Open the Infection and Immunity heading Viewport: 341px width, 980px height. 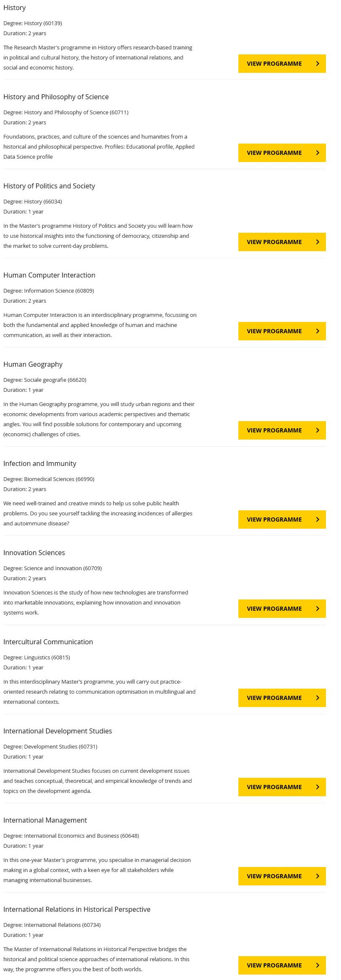coord(40,463)
